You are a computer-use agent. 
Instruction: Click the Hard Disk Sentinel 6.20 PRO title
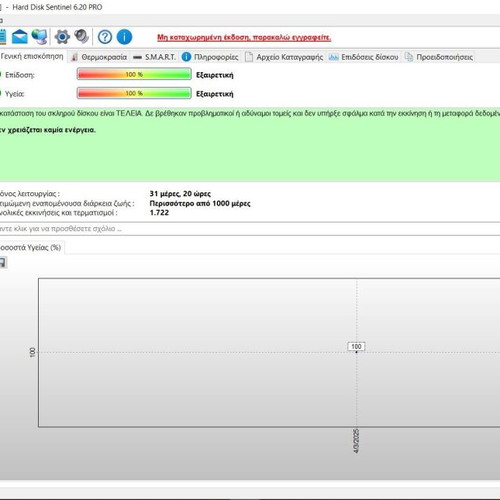(x=57, y=7)
